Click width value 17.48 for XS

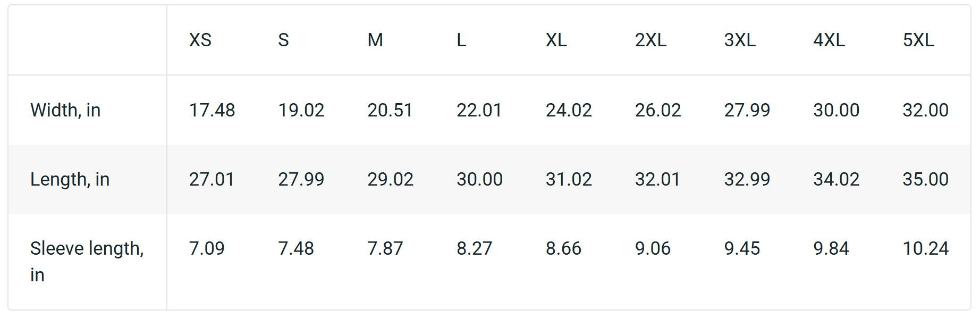(x=212, y=110)
